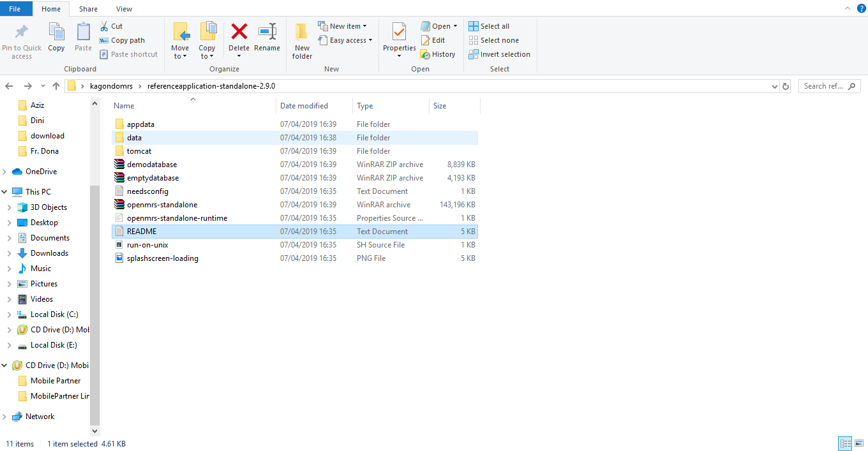The image size is (868, 451).
Task: Sort by the Type column header
Action: point(391,106)
